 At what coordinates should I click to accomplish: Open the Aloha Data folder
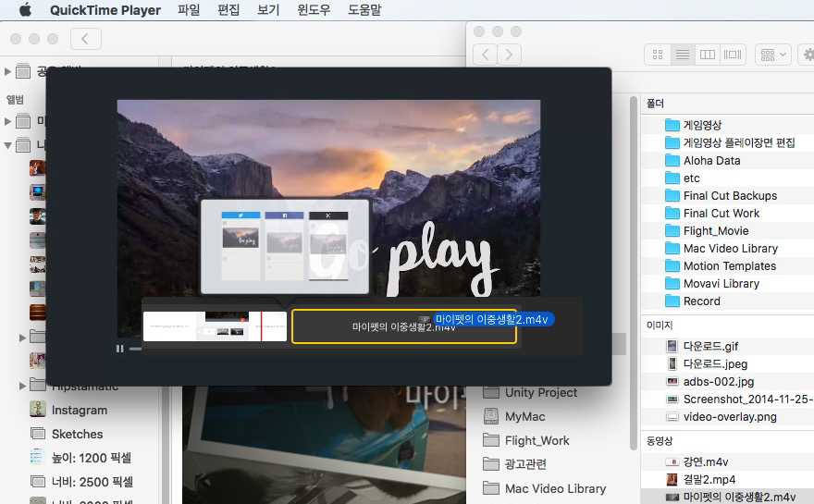(x=711, y=160)
